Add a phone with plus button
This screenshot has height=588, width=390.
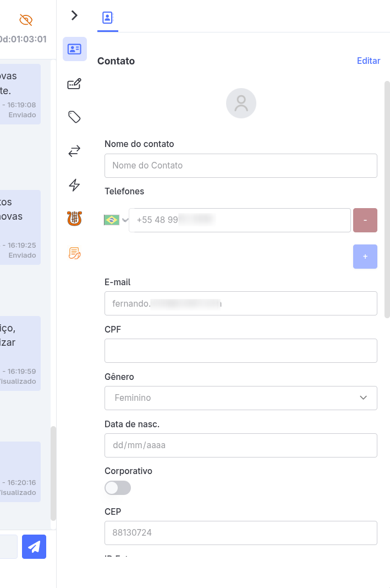[365, 257]
